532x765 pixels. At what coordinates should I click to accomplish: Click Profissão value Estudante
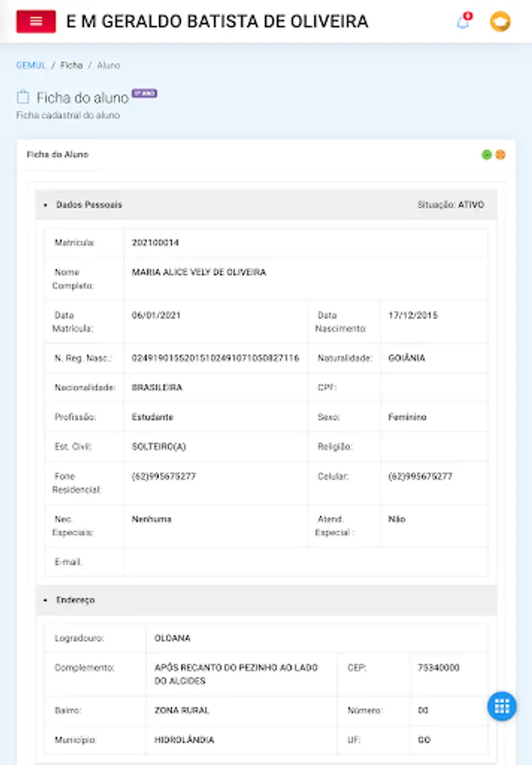[x=153, y=417]
